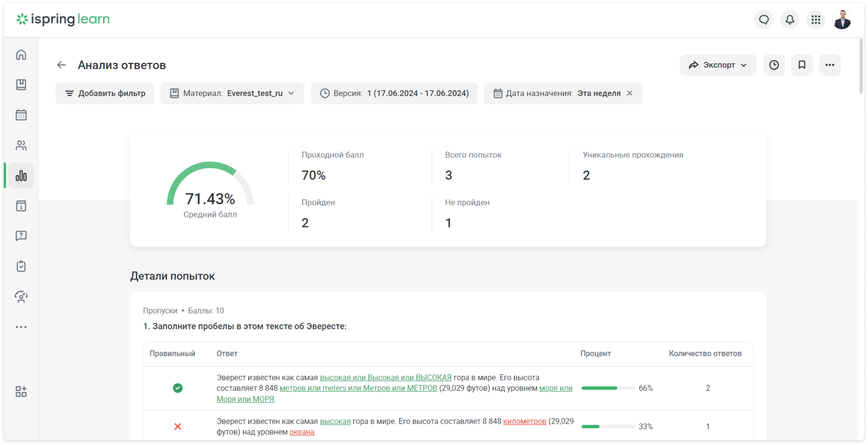Click the 33% progress bar

click(608, 427)
